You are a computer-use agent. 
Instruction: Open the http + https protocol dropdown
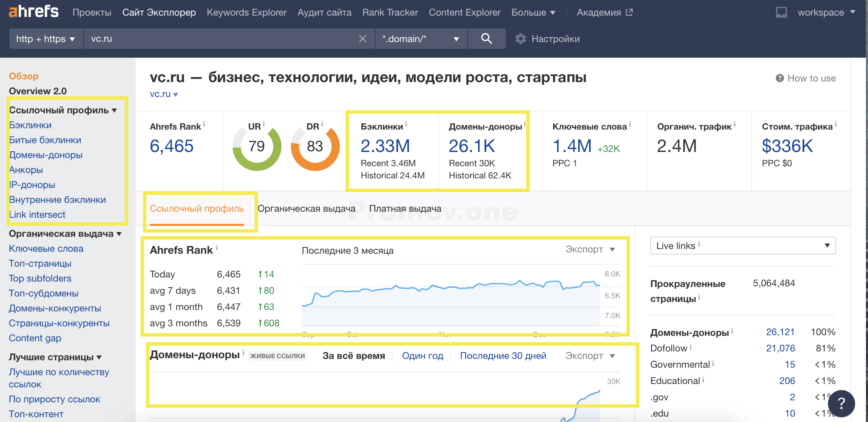(x=45, y=39)
